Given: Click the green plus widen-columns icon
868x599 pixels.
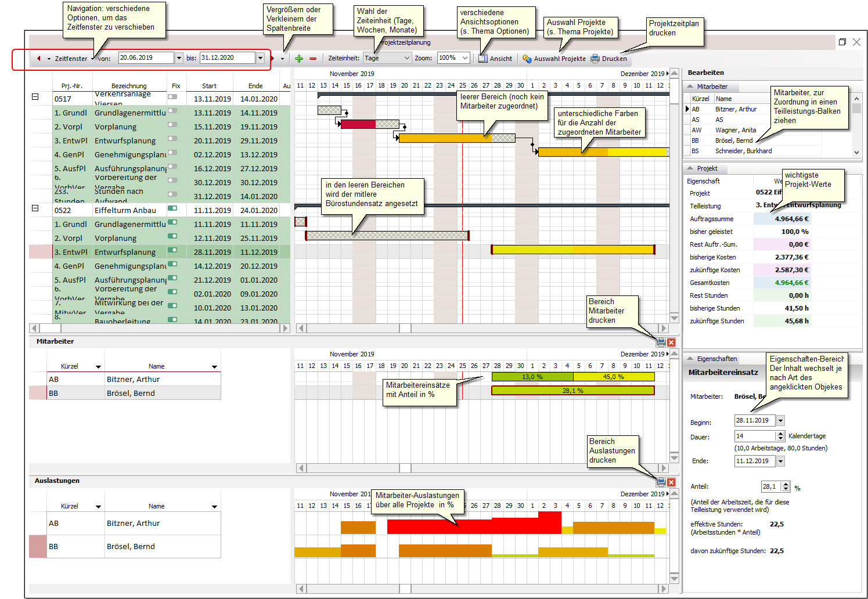Looking at the screenshot, I should 299,58.
